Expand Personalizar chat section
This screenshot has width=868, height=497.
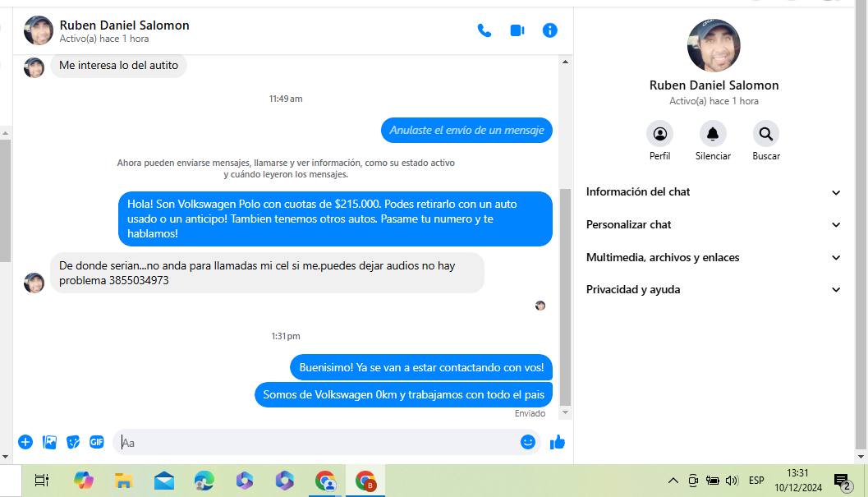point(714,225)
